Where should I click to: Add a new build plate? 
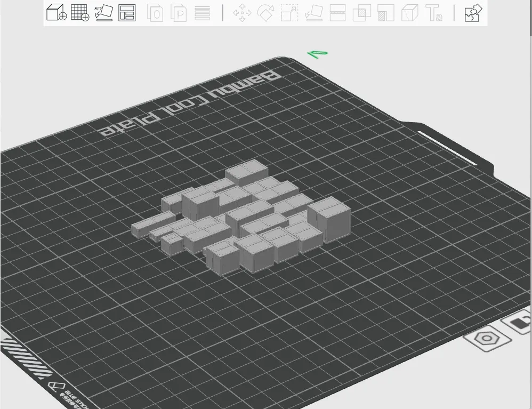[79, 13]
